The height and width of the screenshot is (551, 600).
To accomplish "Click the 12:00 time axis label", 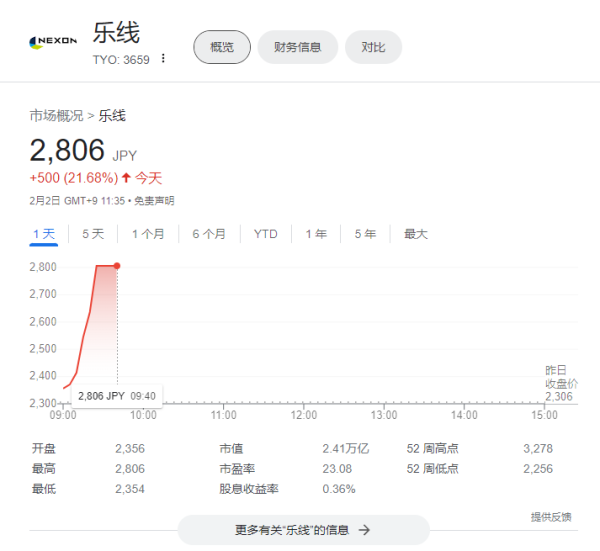I will tap(303, 415).
